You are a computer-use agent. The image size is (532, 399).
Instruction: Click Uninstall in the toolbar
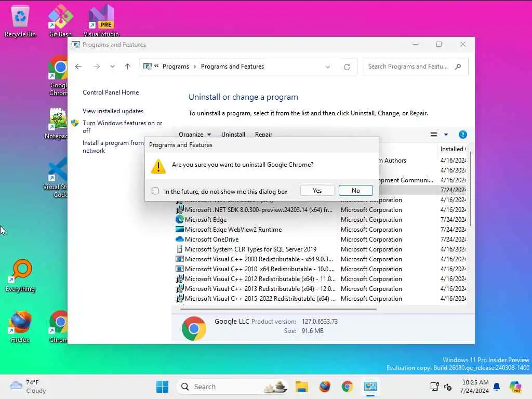[x=233, y=135]
